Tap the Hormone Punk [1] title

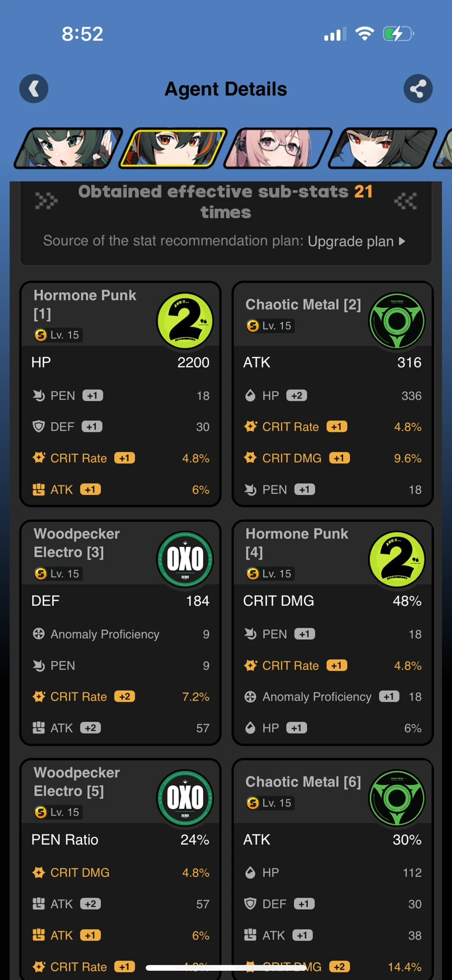[85, 304]
